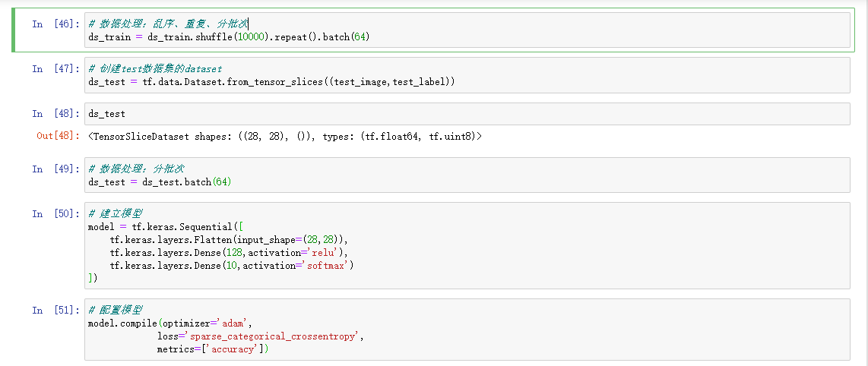Screen dimensions: 868x366
Task: Click the from_tensor_slices line in cell 47
Action: (271, 82)
